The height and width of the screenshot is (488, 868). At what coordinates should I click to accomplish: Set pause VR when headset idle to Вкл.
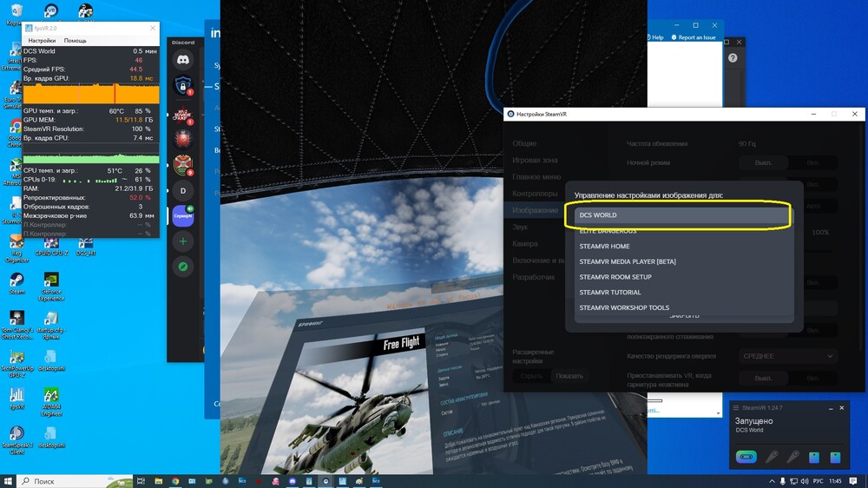[812, 379]
